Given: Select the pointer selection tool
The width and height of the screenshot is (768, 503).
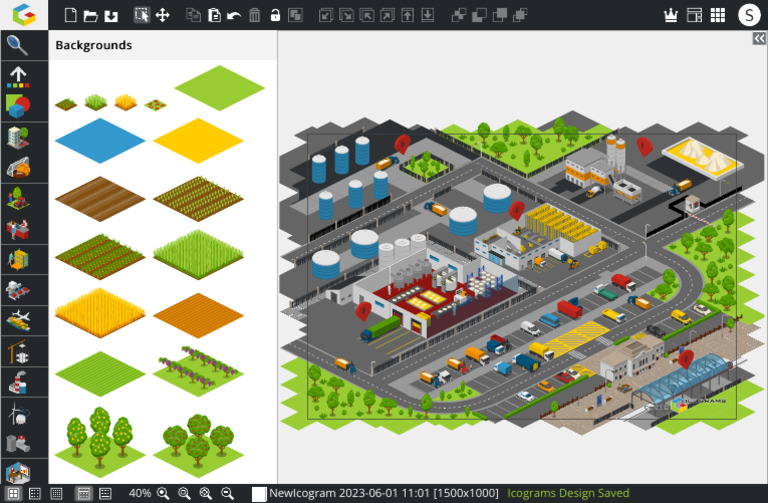Looking at the screenshot, I should 141,15.
